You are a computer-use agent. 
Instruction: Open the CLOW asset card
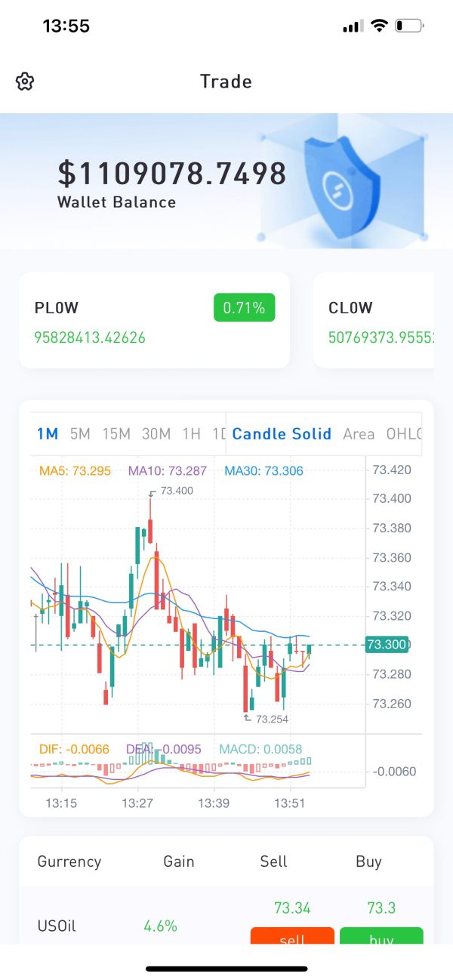[x=374, y=320]
